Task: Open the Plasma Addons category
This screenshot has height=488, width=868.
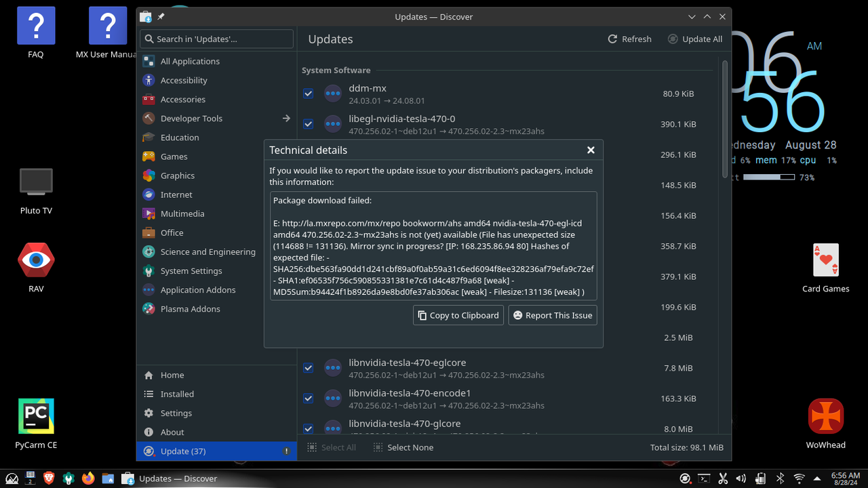Action: pyautogui.click(x=216, y=308)
